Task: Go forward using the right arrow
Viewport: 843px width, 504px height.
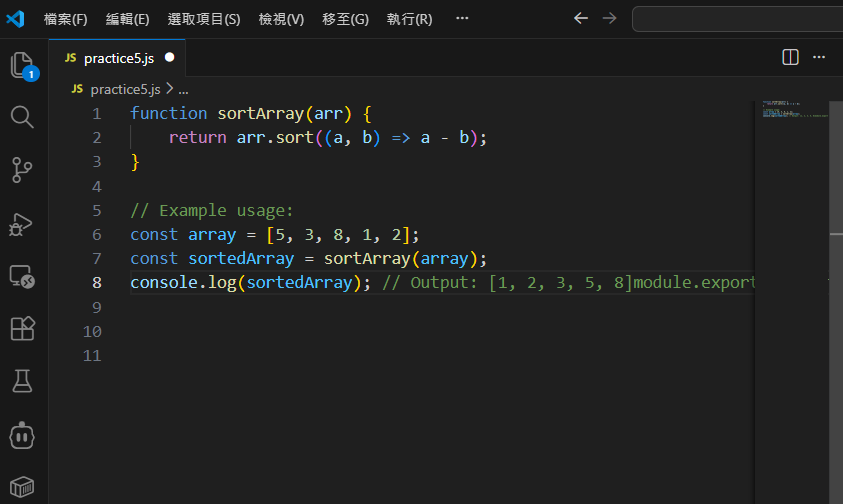Action: [609, 18]
